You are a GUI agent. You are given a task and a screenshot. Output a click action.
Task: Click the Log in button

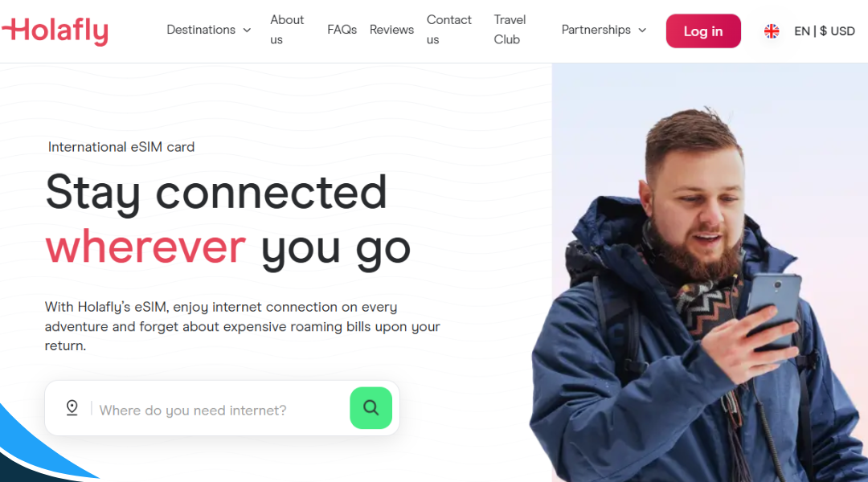[x=703, y=31]
